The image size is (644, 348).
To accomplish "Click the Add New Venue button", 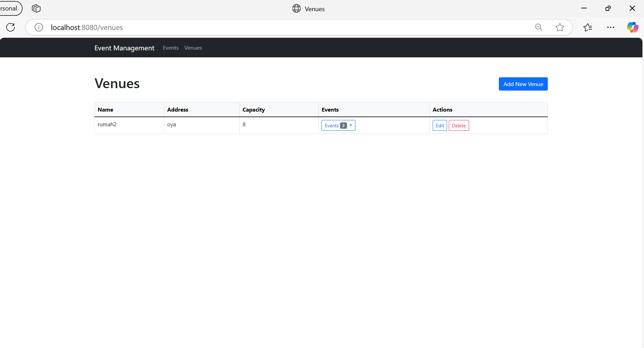I will click(523, 84).
